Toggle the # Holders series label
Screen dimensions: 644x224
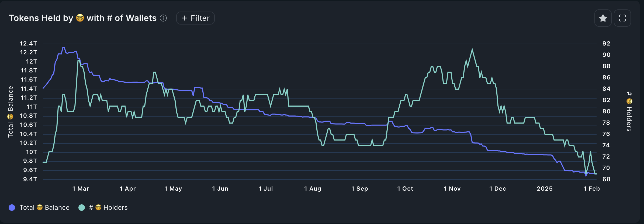[108, 207]
